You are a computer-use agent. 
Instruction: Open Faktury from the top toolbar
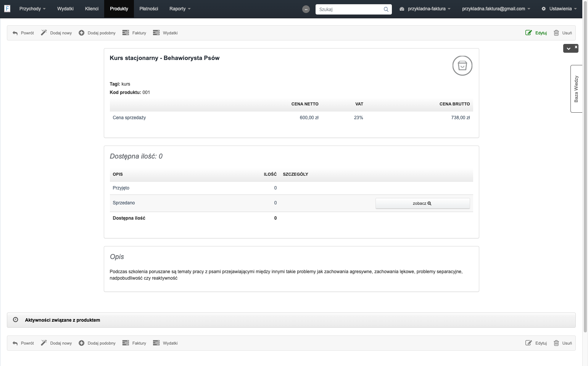click(134, 33)
